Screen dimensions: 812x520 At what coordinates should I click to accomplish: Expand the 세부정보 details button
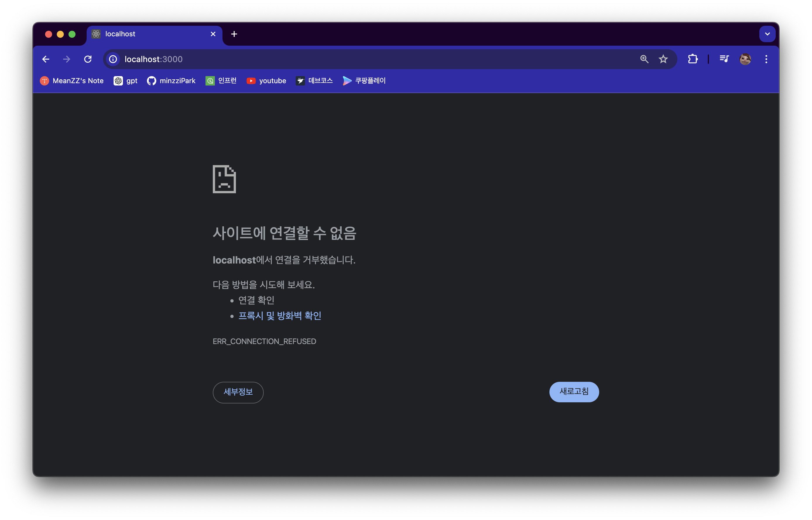pos(238,392)
